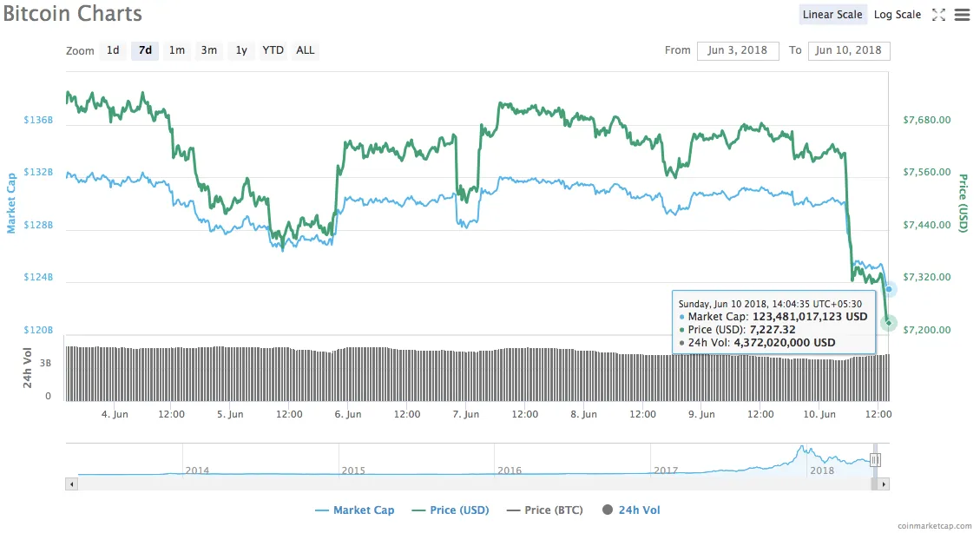Set zoom to 1d

click(x=113, y=50)
